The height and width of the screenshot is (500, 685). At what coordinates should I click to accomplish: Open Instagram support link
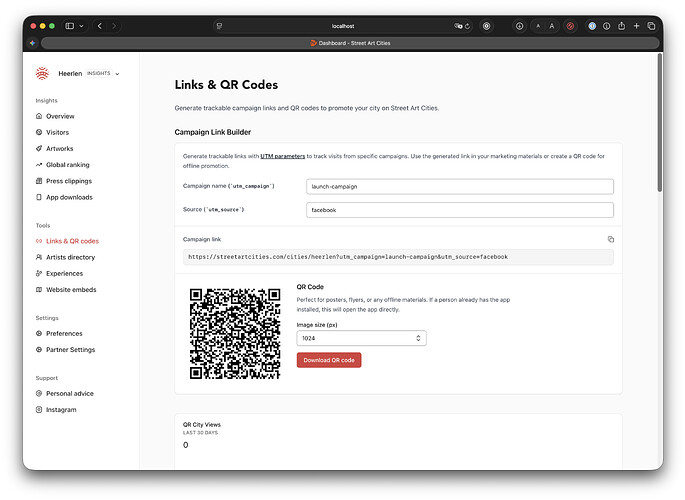(60, 410)
